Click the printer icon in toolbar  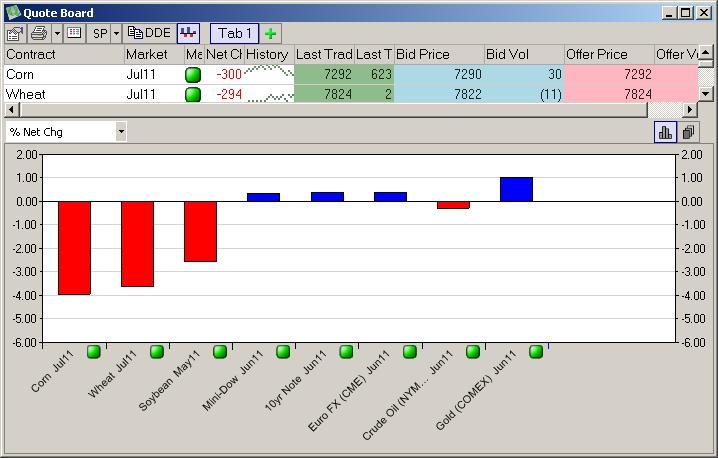[39, 33]
